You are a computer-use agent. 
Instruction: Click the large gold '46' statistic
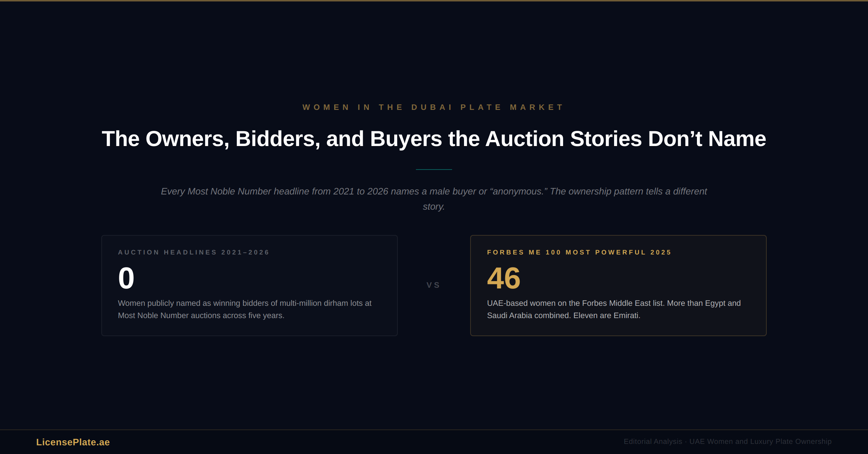coord(503,278)
